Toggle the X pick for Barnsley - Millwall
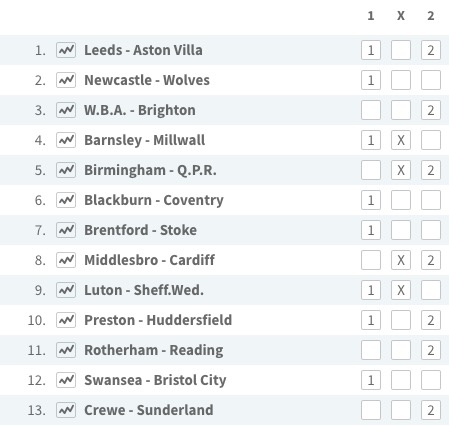449x426 pixels. [x=401, y=140]
